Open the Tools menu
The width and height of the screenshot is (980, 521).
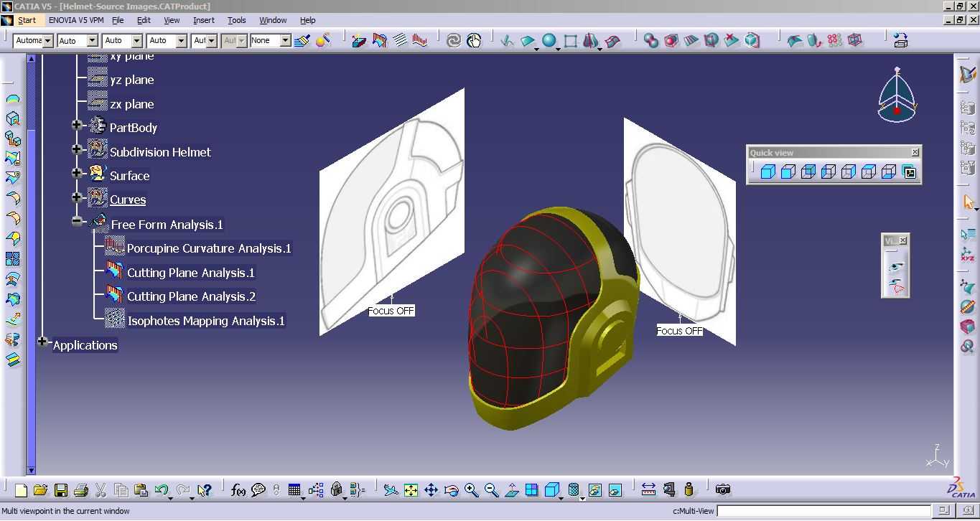pyautogui.click(x=237, y=20)
